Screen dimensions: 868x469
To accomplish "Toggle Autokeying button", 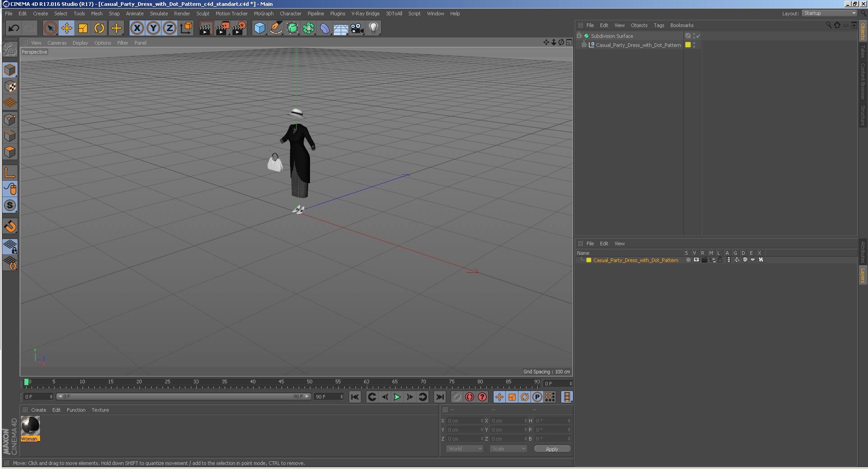I will pyautogui.click(x=470, y=397).
